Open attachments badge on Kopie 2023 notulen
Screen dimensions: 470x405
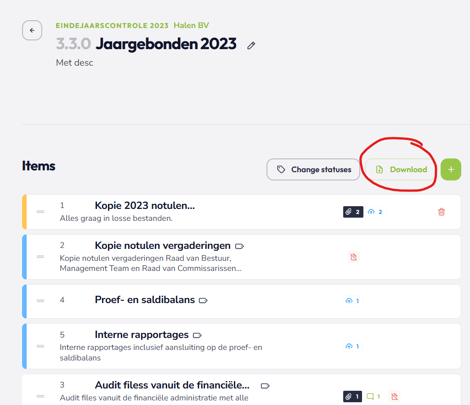pos(353,212)
